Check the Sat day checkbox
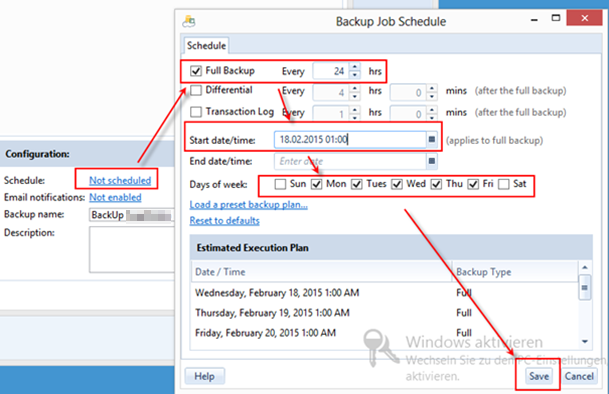The image size is (609, 394). coord(503,184)
